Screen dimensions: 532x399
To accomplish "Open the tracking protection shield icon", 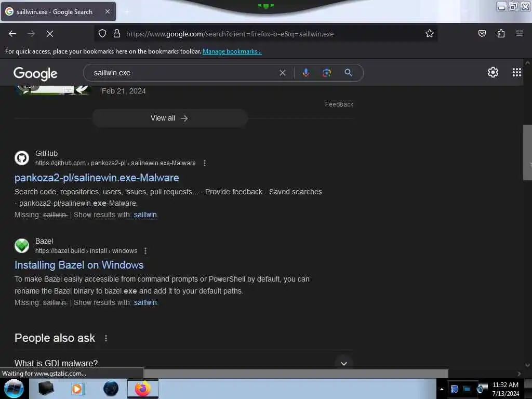I will tap(102, 34).
